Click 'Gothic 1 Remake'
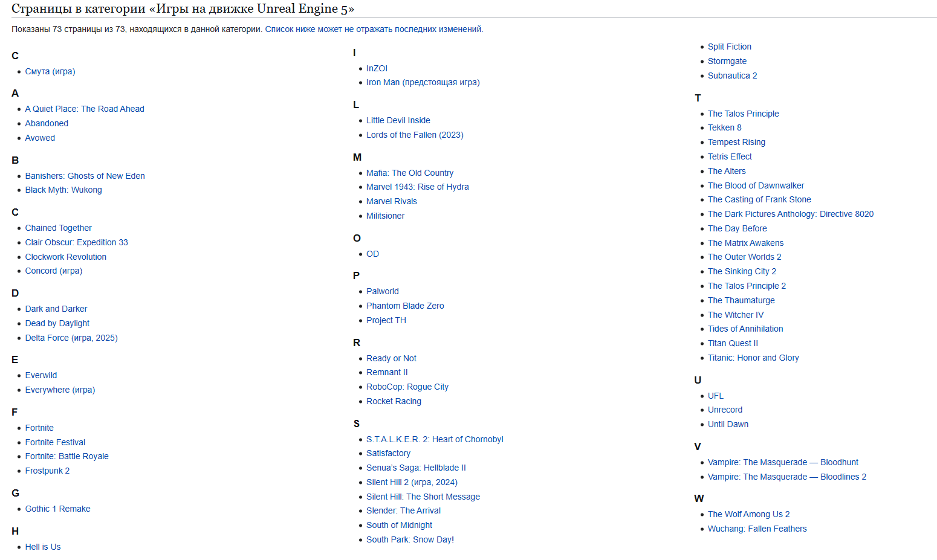The width and height of the screenshot is (937, 560). (58, 509)
